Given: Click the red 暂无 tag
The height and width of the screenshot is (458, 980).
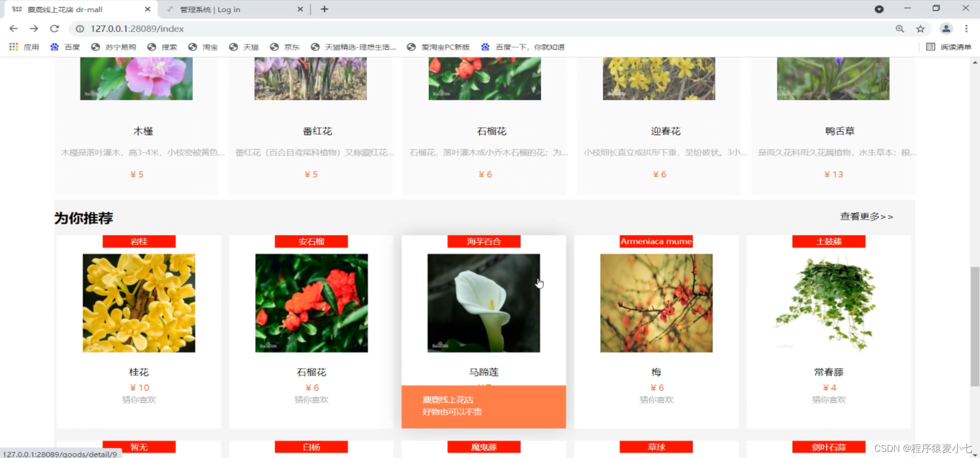Looking at the screenshot, I should click(x=139, y=447).
